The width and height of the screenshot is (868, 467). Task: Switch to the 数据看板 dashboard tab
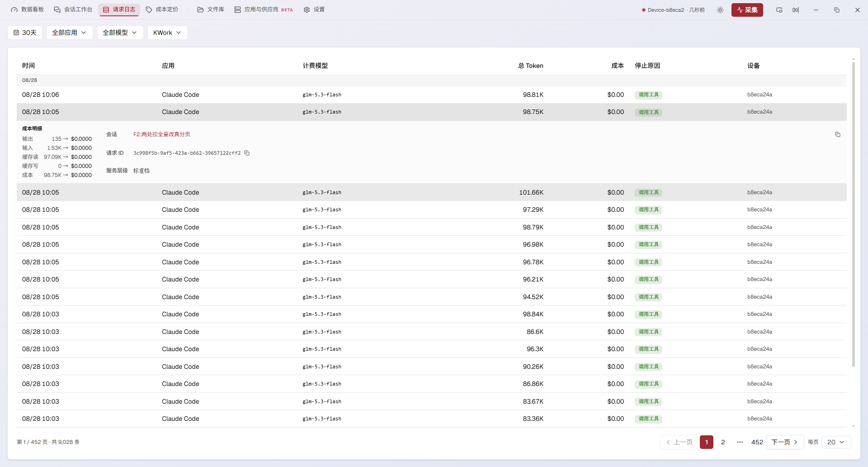(x=28, y=10)
